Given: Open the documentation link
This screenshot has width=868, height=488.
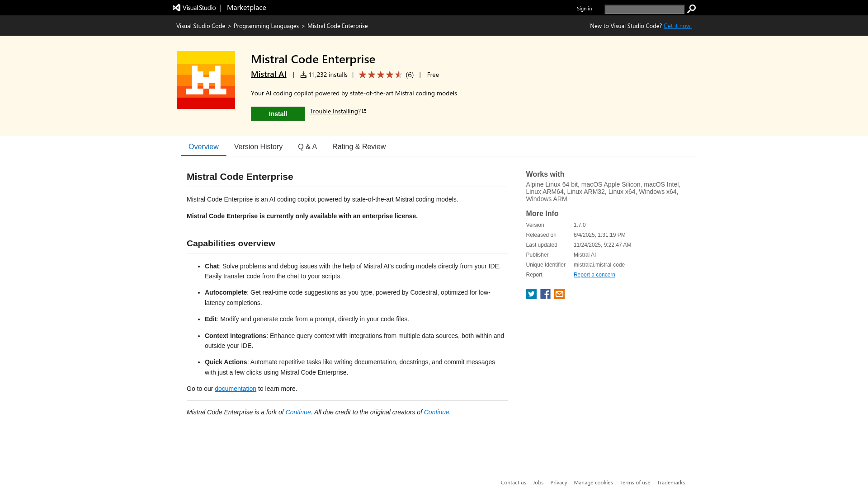Looking at the screenshot, I should pyautogui.click(x=235, y=389).
